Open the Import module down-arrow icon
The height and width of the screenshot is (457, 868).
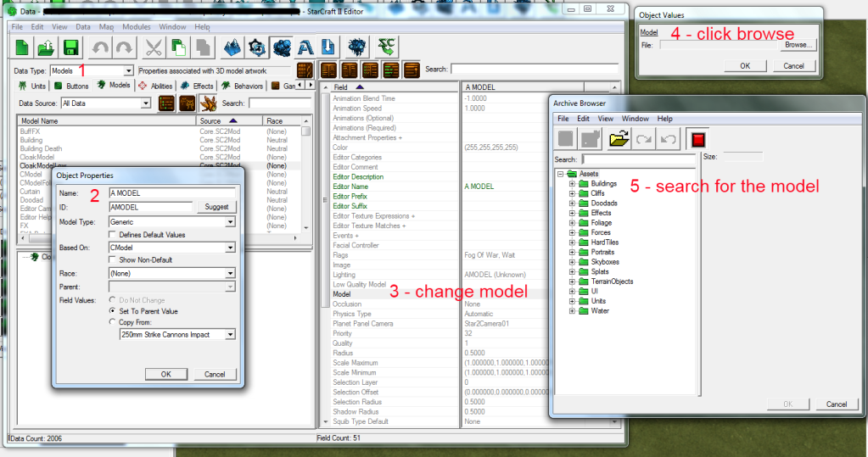click(328, 47)
